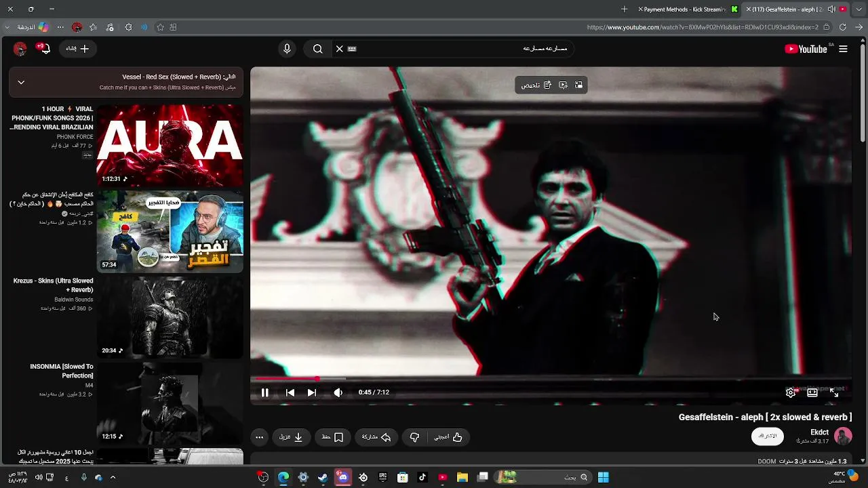The height and width of the screenshot is (488, 868).
Task: Pause the video playback
Action: click(265, 392)
